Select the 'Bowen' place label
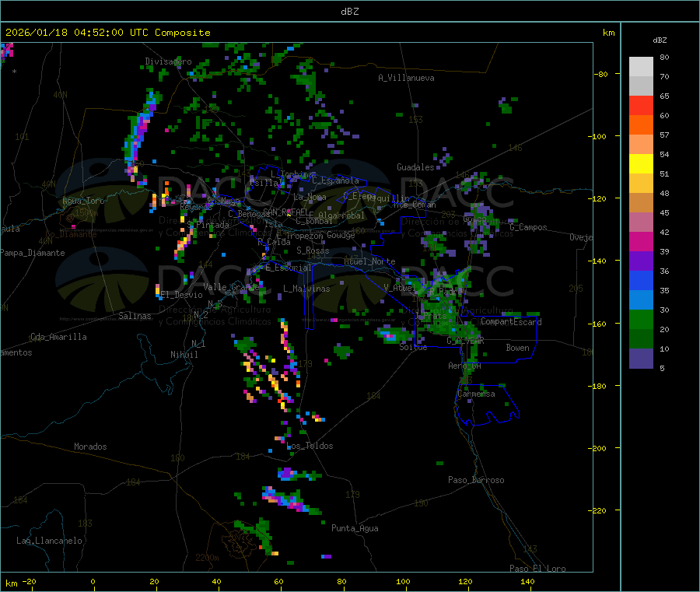This screenshot has height=592, width=700. tap(517, 348)
